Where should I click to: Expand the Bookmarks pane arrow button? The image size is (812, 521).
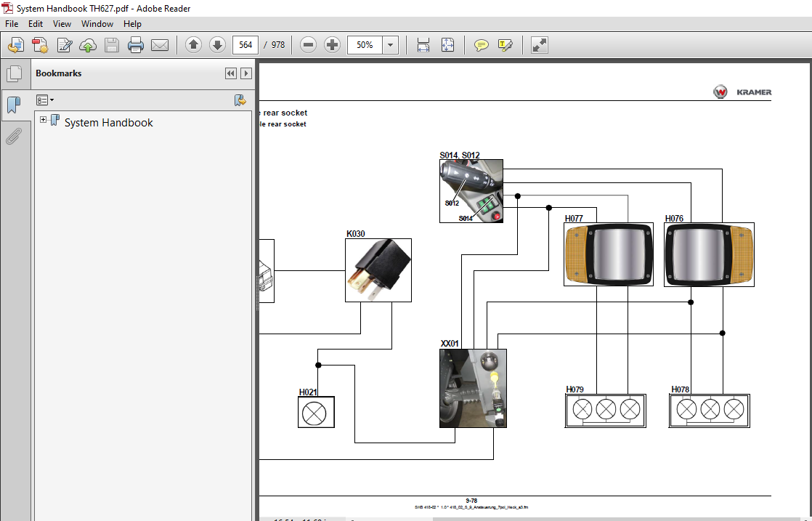click(246, 73)
